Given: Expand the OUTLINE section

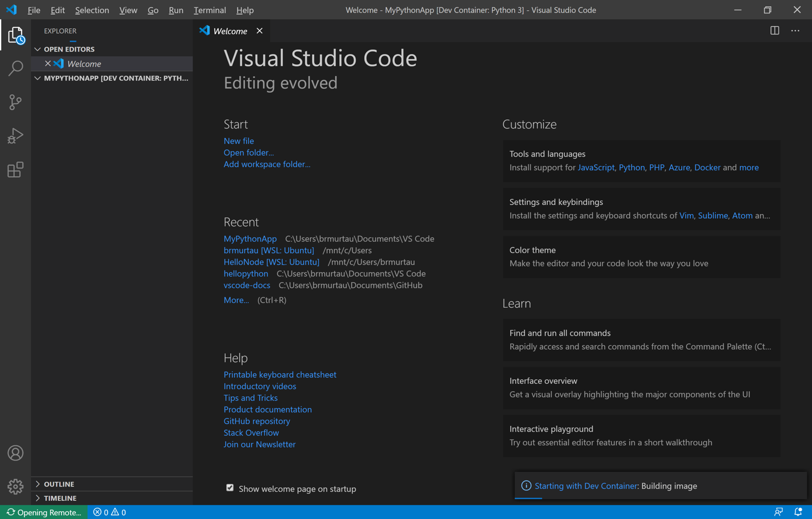Looking at the screenshot, I should (59, 484).
